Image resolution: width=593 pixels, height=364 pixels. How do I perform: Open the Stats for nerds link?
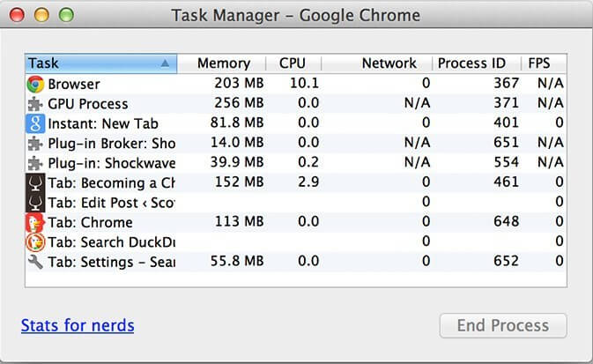coord(78,325)
